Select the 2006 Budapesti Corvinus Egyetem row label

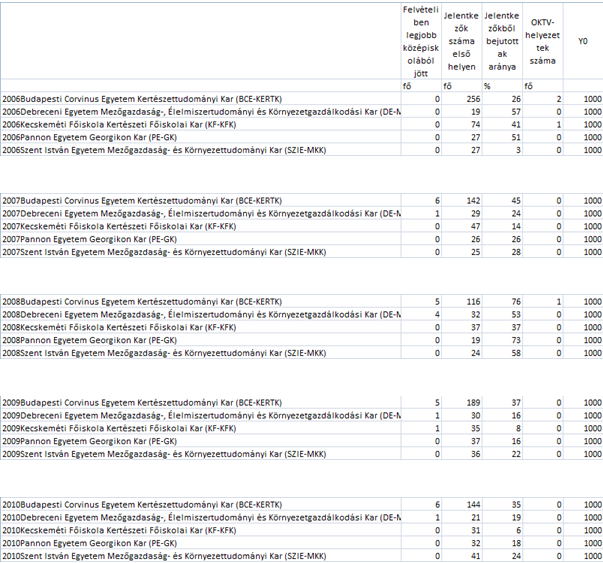point(200,99)
